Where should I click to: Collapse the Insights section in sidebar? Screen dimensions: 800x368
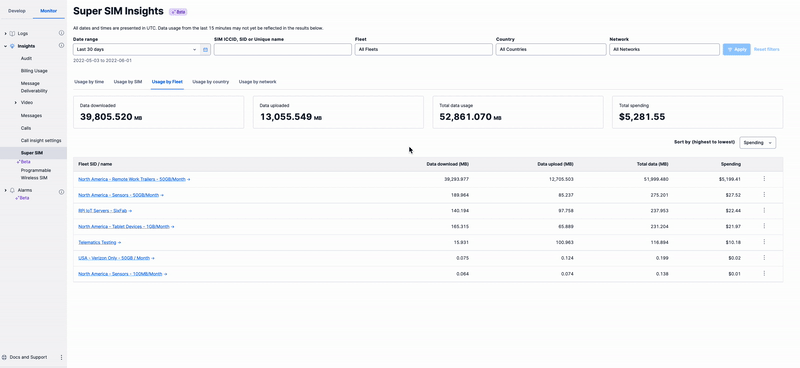click(x=6, y=46)
